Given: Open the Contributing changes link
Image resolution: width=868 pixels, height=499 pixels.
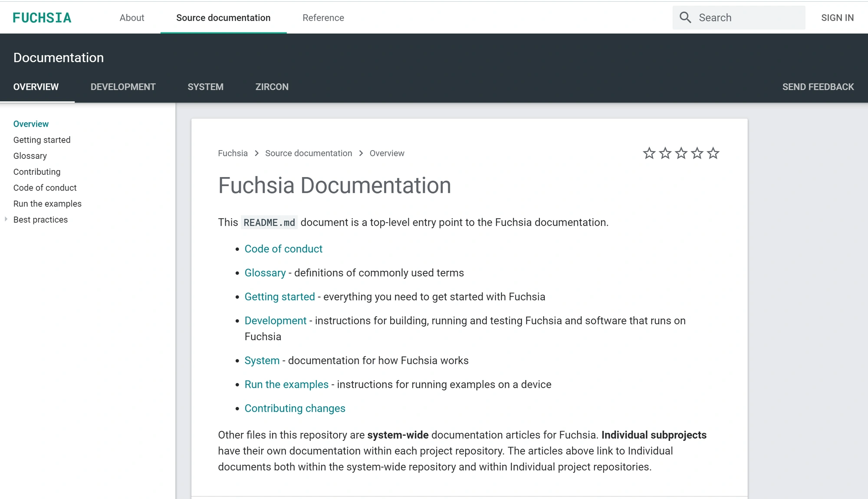Looking at the screenshot, I should pyautogui.click(x=295, y=408).
